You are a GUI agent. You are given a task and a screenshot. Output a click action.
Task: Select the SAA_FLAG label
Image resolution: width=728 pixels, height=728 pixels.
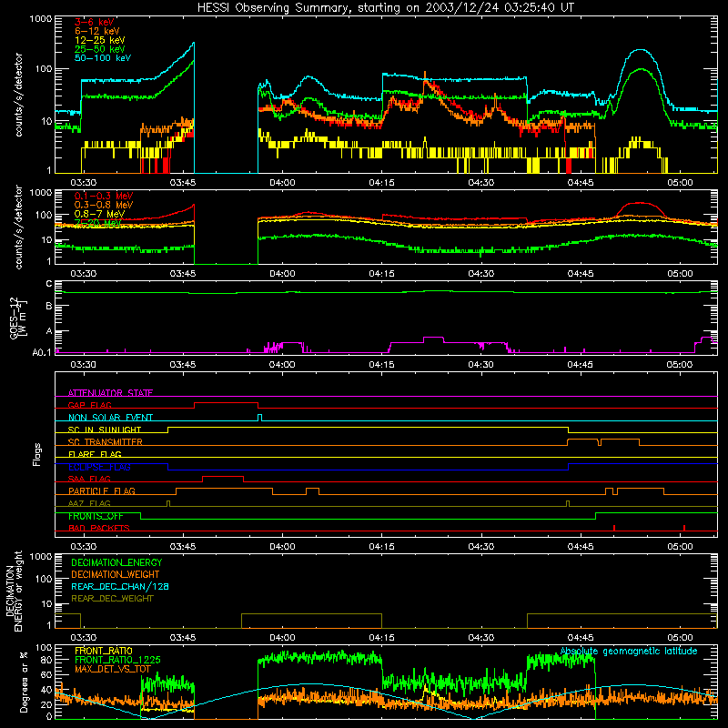(89, 479)
